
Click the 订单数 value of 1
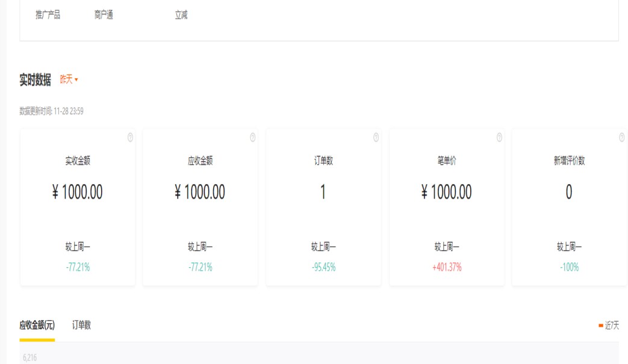tap(323, 192)
